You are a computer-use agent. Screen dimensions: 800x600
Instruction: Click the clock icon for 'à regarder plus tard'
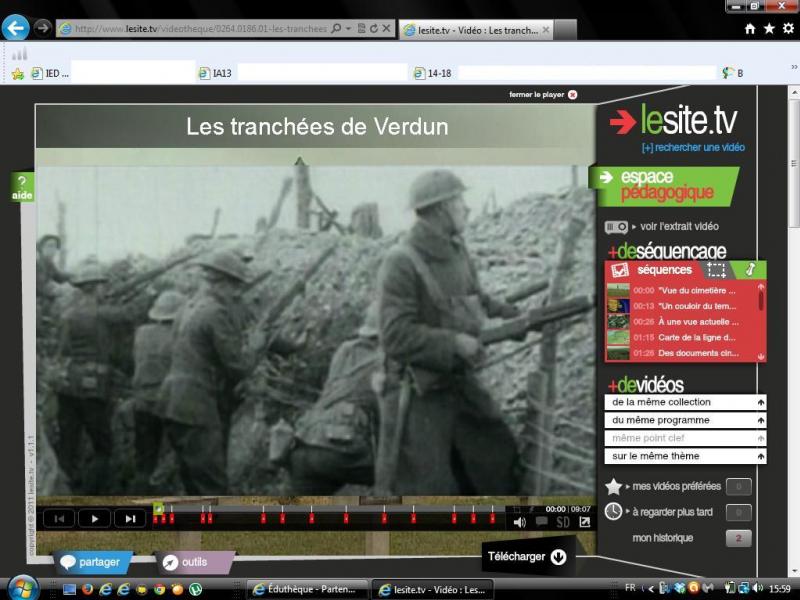(613, 511)
